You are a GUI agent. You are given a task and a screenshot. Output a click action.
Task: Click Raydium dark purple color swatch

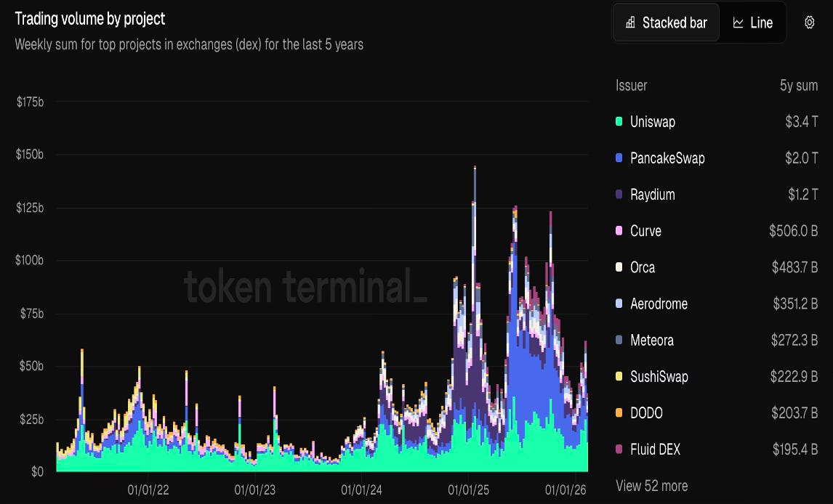point(619,194)
